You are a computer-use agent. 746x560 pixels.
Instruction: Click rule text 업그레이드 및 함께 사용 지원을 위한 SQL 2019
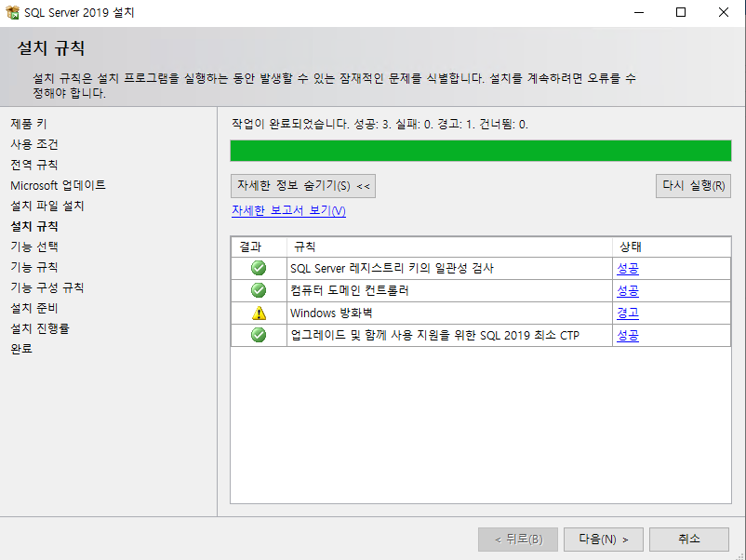point(410,336)
